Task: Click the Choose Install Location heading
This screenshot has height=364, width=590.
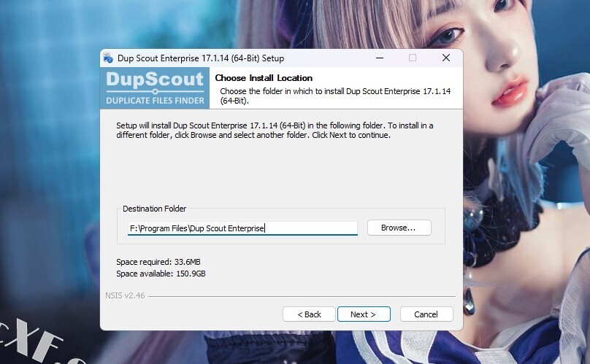Action: tap(264, 78)
